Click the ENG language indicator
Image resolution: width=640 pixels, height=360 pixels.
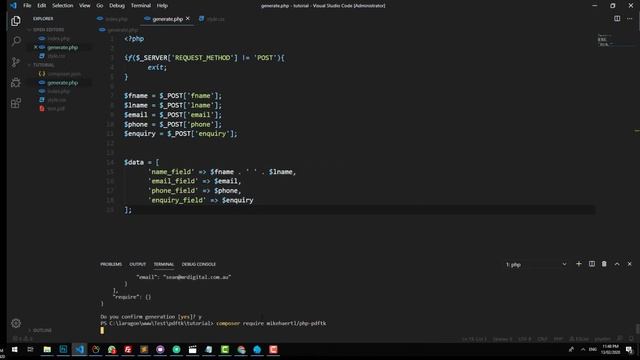(593, 349)
